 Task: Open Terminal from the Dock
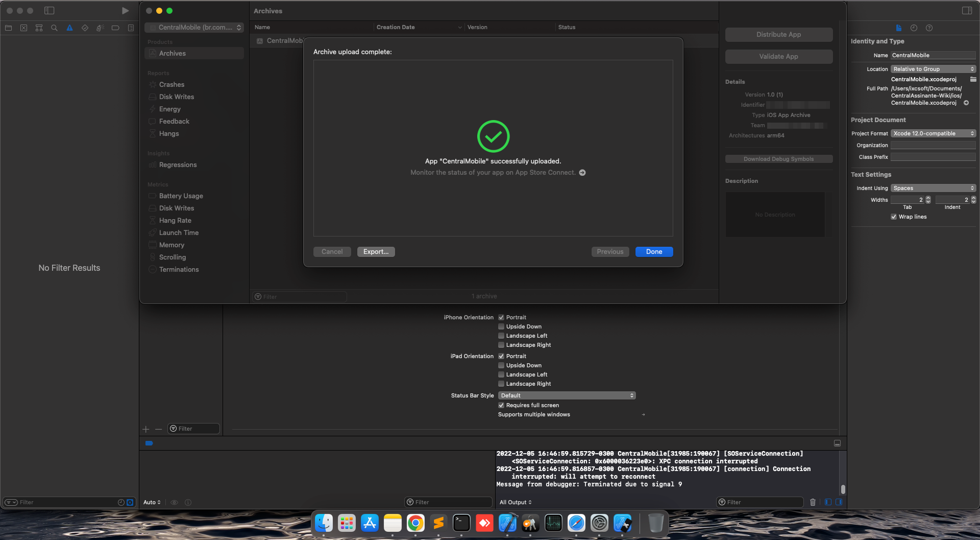click(x=461, y=523)
